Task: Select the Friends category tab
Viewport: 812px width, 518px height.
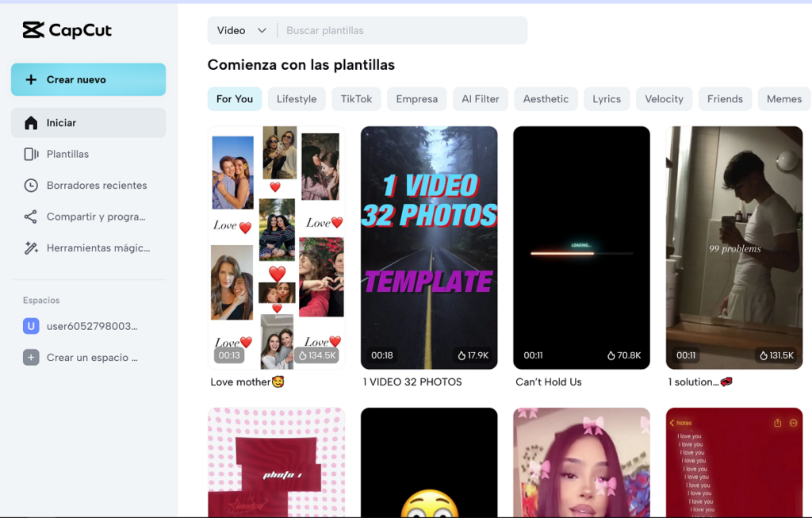Action: click(x=725, y=99)
